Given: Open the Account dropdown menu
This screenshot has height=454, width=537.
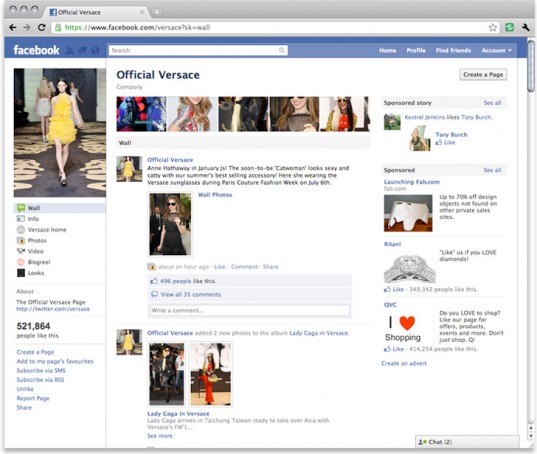Looking at the screenshot, I should pyautogui.click(x=496, y=50).
